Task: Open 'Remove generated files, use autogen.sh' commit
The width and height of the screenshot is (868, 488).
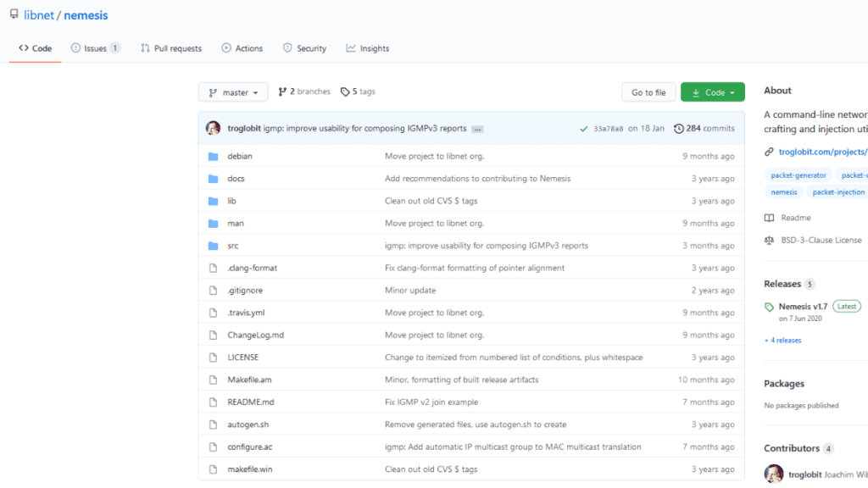Action: click(476, 424)
